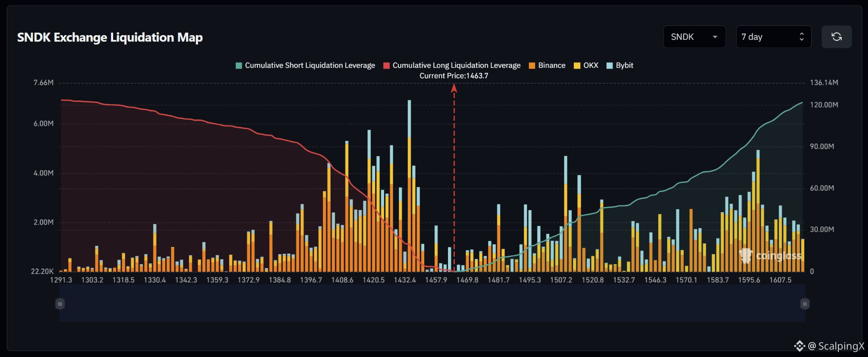Click the red current price arrow marker
This screenshot has height=357, width=868.
point(454,88)
